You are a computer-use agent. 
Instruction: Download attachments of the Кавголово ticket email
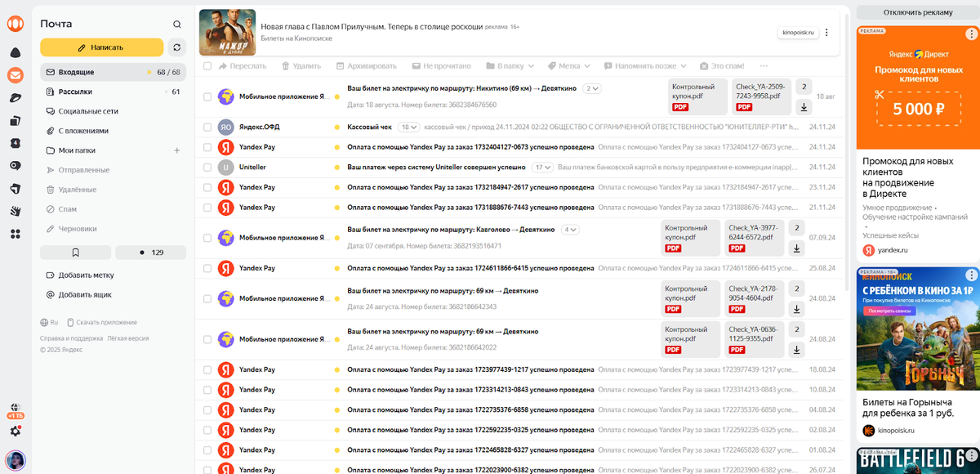point(797,248)
